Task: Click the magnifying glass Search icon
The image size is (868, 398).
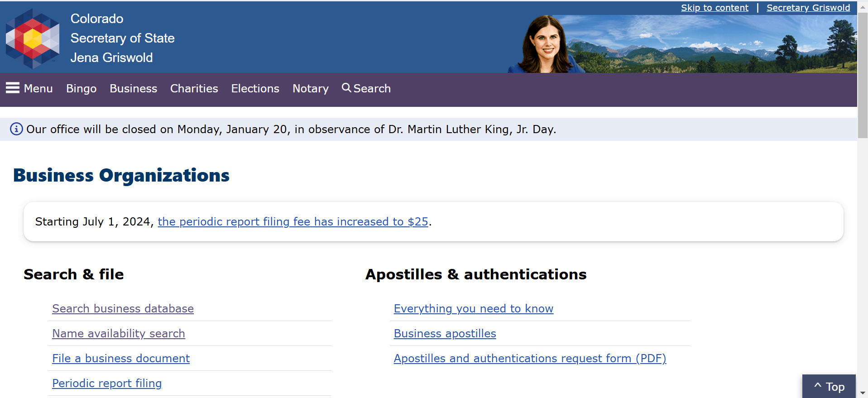Action: [346, 88]
